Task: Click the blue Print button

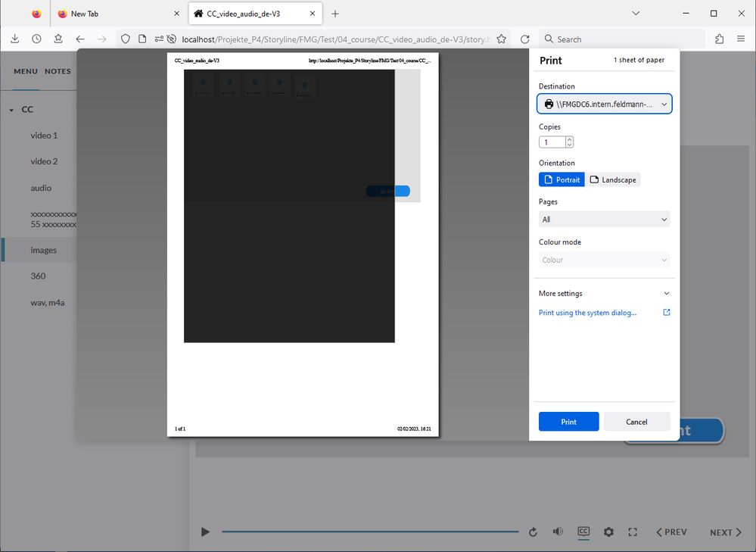Action: tap(568, 422)
